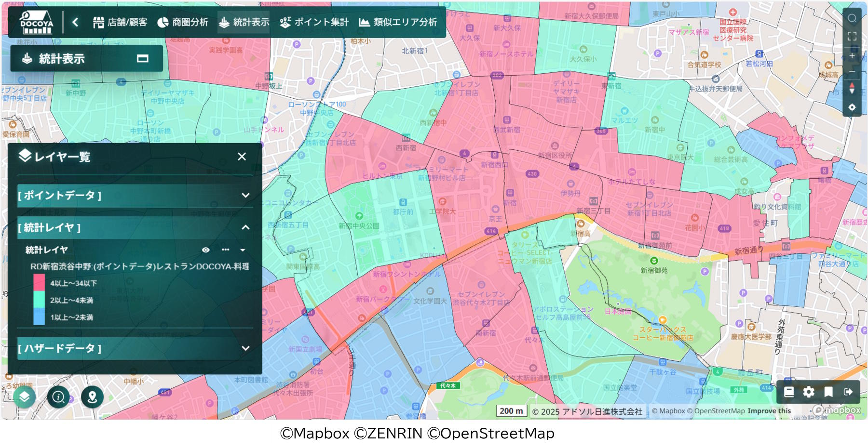Open the info search round button
Screen dimensions: 868x448
click(58, 397)
